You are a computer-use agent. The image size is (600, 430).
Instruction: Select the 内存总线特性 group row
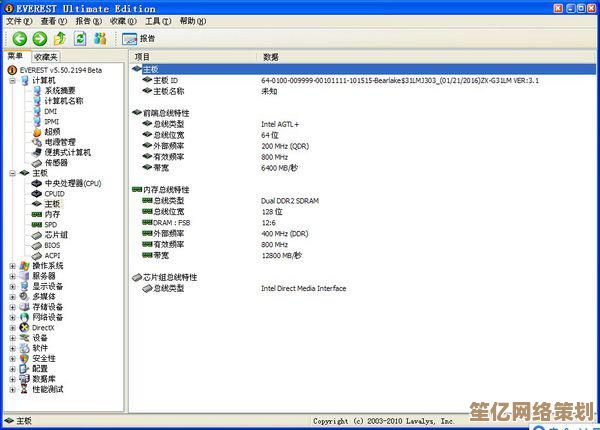coord(364,190)
